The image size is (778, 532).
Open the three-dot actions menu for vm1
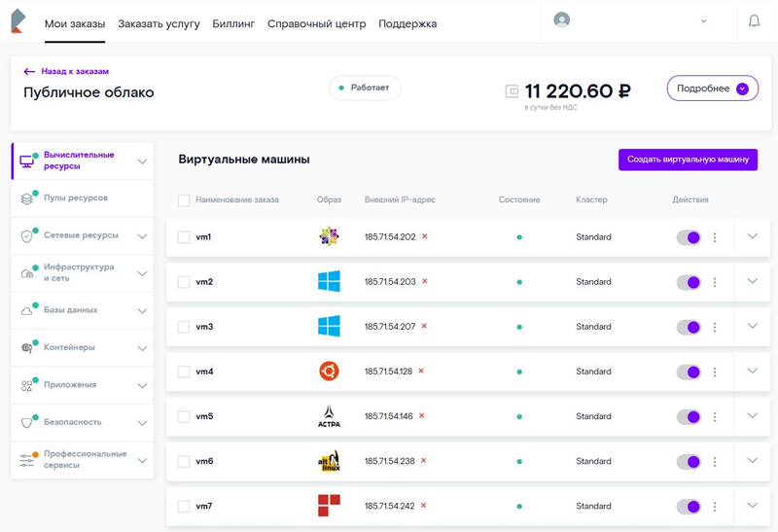[x=715, y=237]
